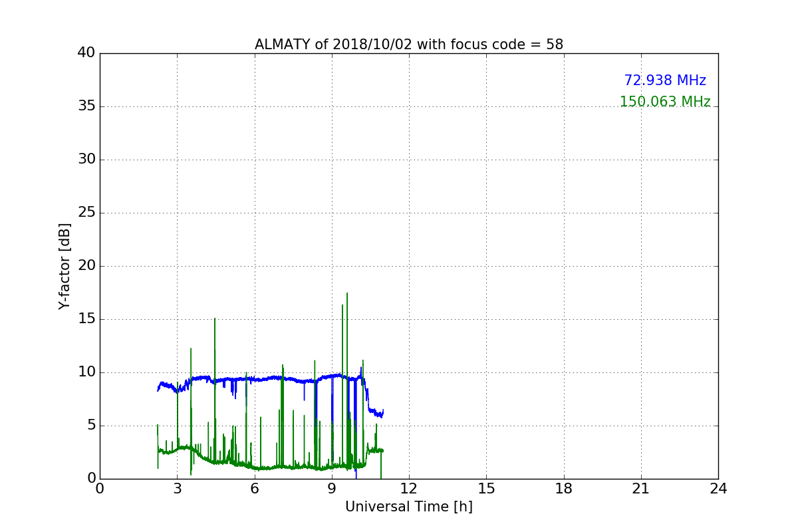Click y-axis tick label 15

click(x=86, y=319)
